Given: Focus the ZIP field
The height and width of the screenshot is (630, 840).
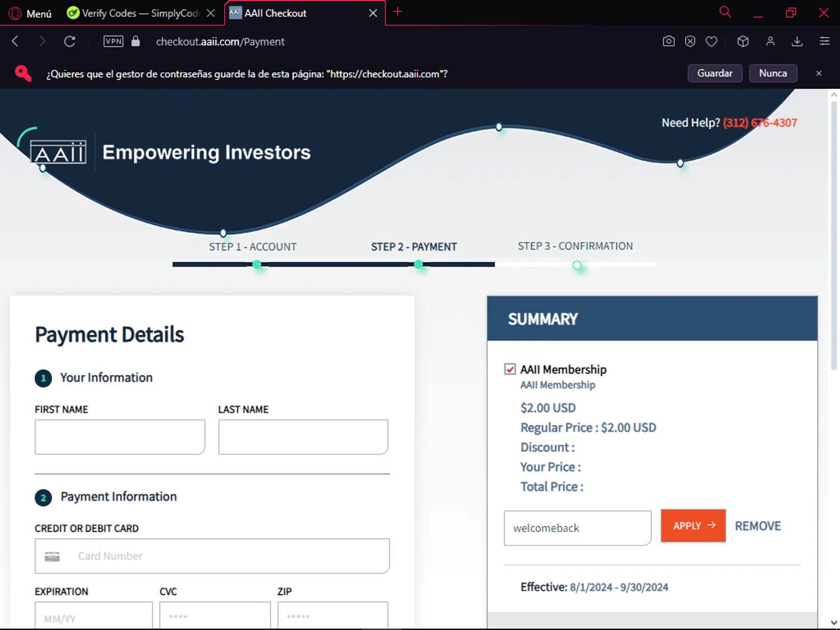Looking at the screenshot, I should coord(333,615).
